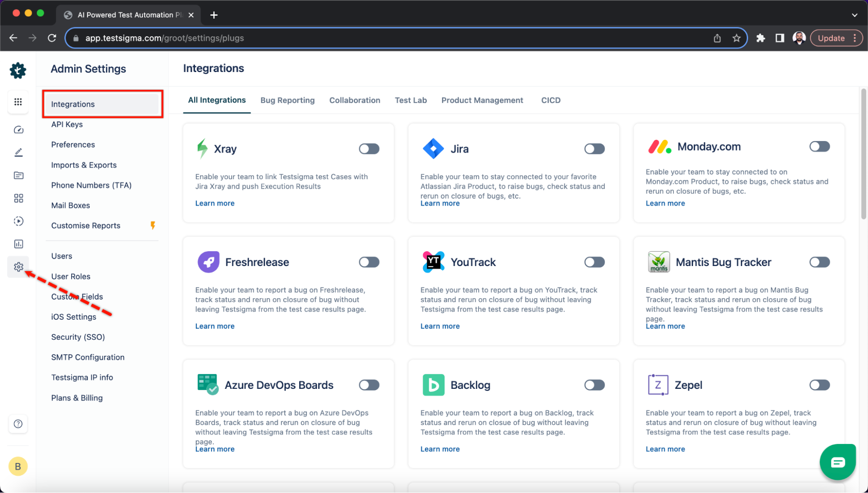Open Imports & Exports settings

[84, 165]
